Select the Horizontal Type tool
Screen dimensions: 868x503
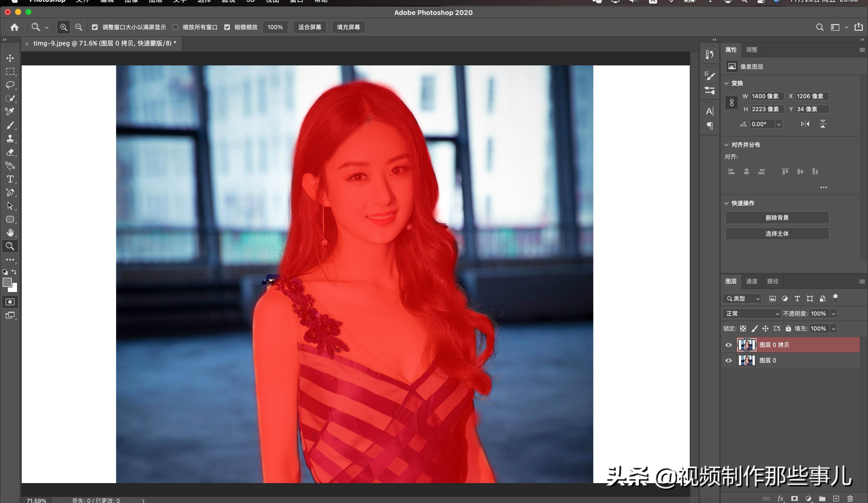pos(10,179)
